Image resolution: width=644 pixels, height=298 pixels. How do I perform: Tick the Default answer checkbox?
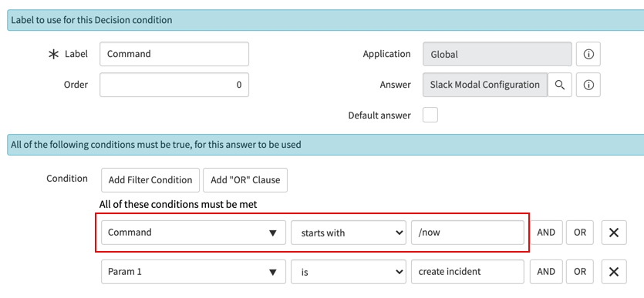[x=430, y=116]
